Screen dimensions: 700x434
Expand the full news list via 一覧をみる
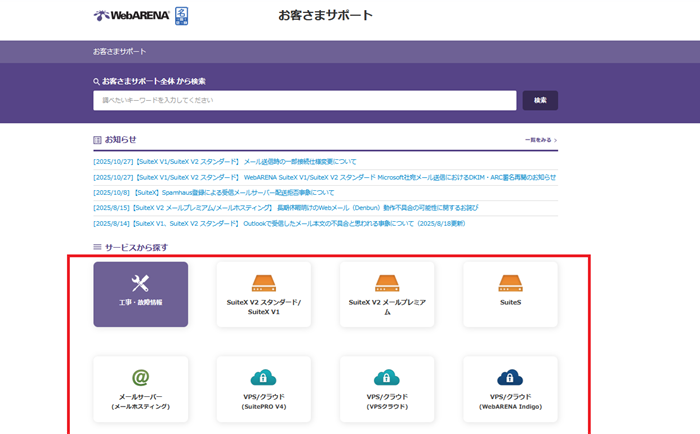[x=540, y=141]
